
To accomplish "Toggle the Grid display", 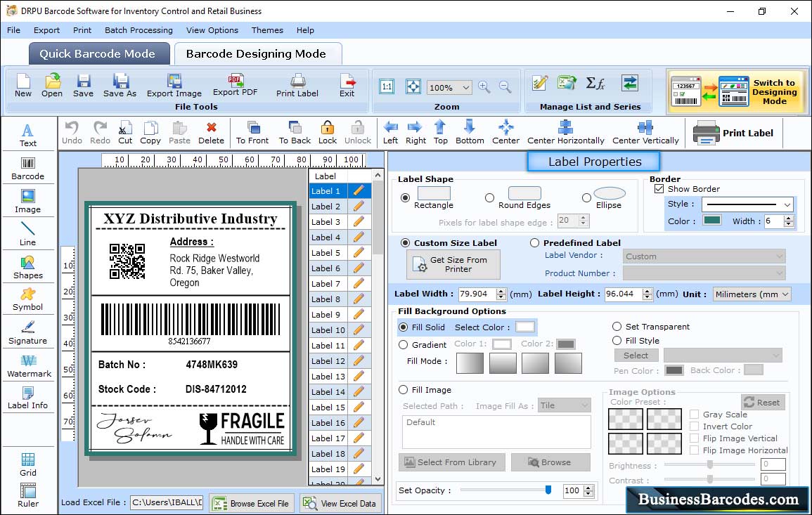I will (x=28, y=464).
